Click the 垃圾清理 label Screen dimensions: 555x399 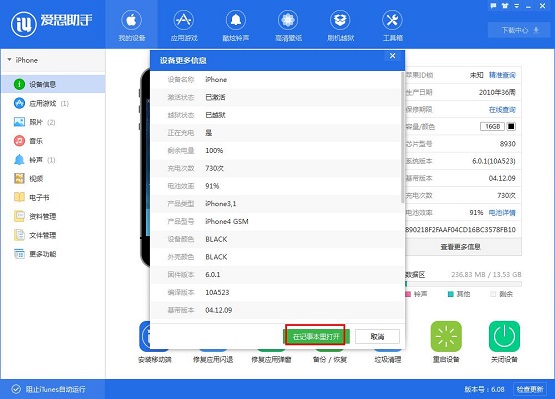[x=388, y=360]
